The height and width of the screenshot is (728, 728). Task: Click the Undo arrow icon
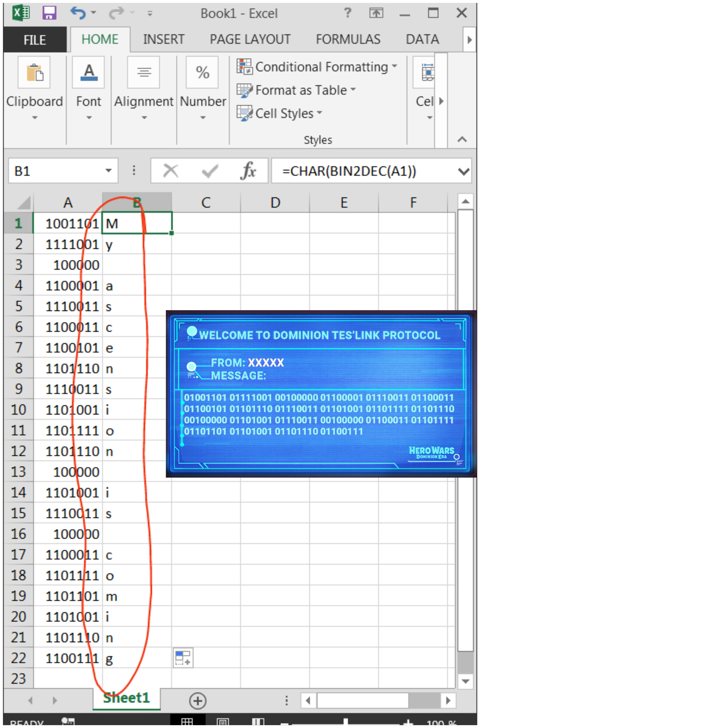pos(78,13)
